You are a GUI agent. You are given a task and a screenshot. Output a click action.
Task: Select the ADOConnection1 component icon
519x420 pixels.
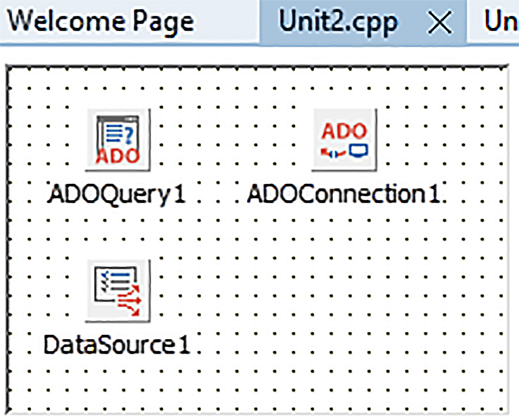344,141
